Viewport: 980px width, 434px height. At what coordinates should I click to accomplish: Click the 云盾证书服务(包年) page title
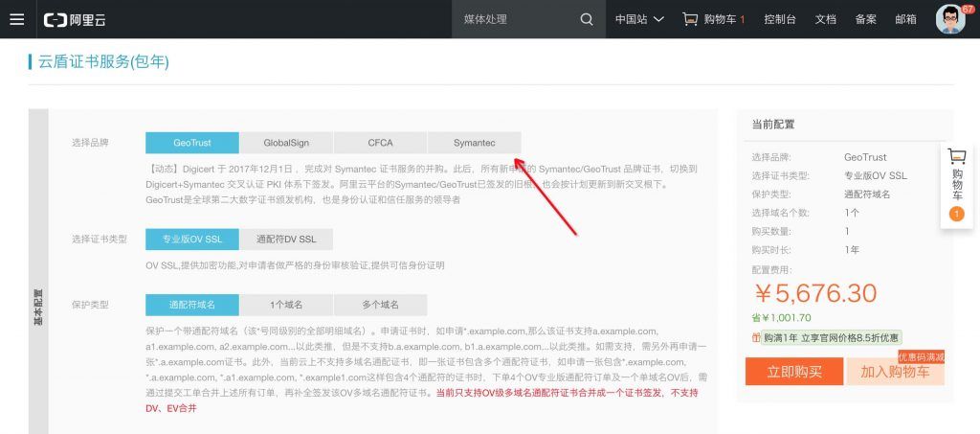point(103,61)
